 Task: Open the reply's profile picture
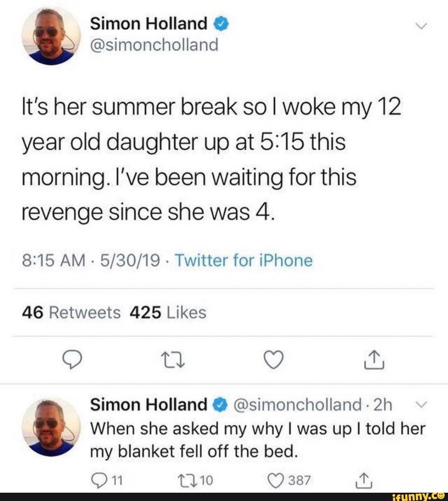[x=51, y=428]
